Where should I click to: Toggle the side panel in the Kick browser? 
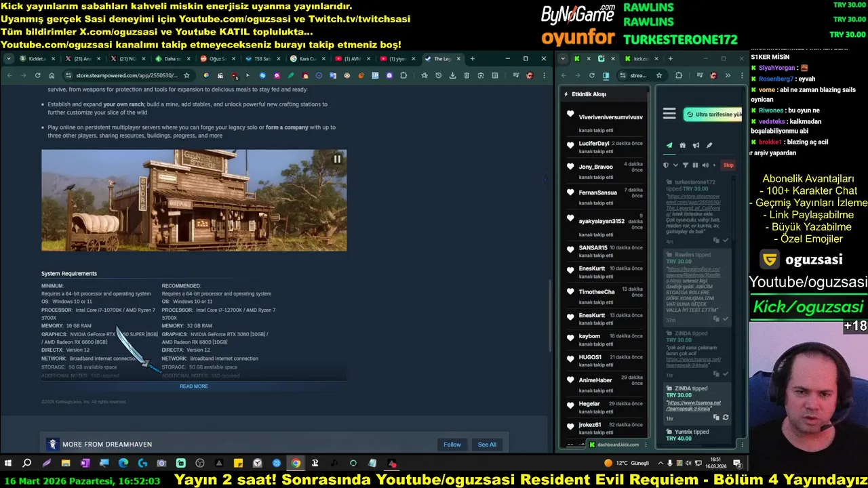coord(606,75)
